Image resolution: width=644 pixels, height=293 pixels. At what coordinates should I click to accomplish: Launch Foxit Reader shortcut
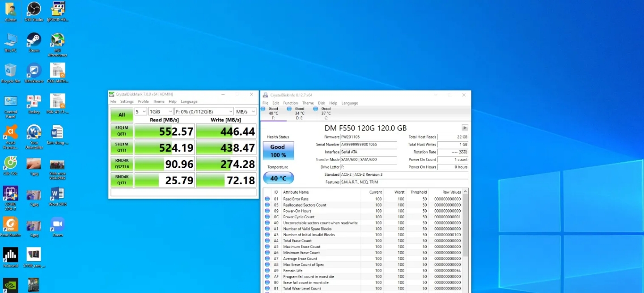[11, 227]
